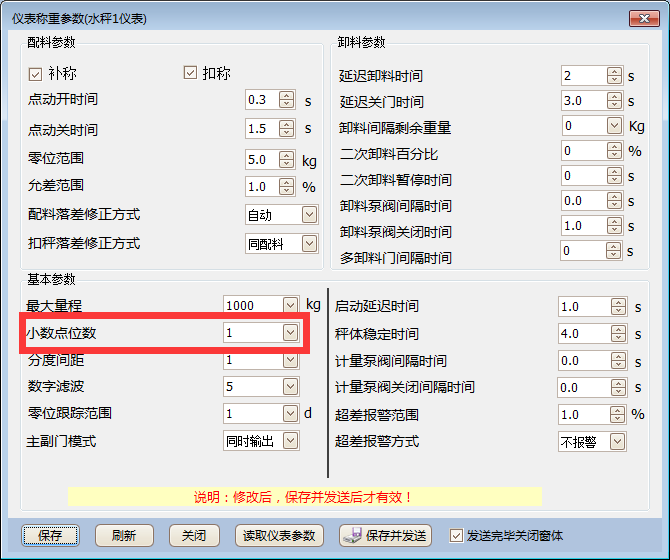Click 计量泵阀间隔时间 spinner arrows
The width and height of the screenshot is (670, 560).
618,361
